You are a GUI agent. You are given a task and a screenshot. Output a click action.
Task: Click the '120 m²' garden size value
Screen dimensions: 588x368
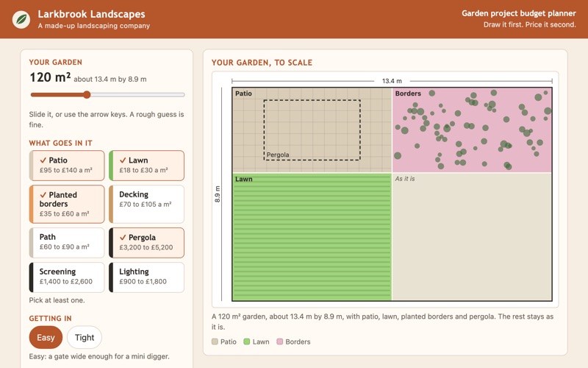(x=50, y=77)
